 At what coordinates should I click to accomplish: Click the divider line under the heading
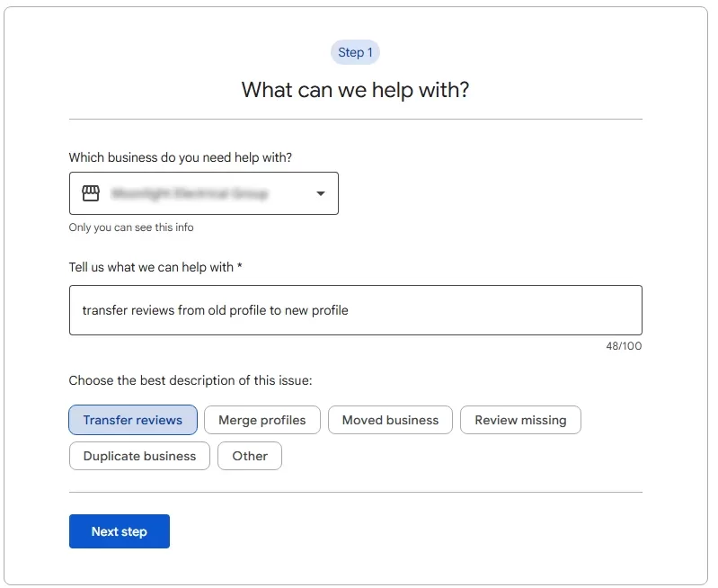pyautogui.click(x=355, y=119)
